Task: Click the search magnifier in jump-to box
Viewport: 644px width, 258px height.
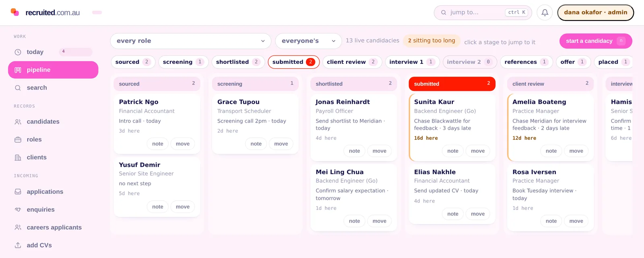Action: point(444,12)
